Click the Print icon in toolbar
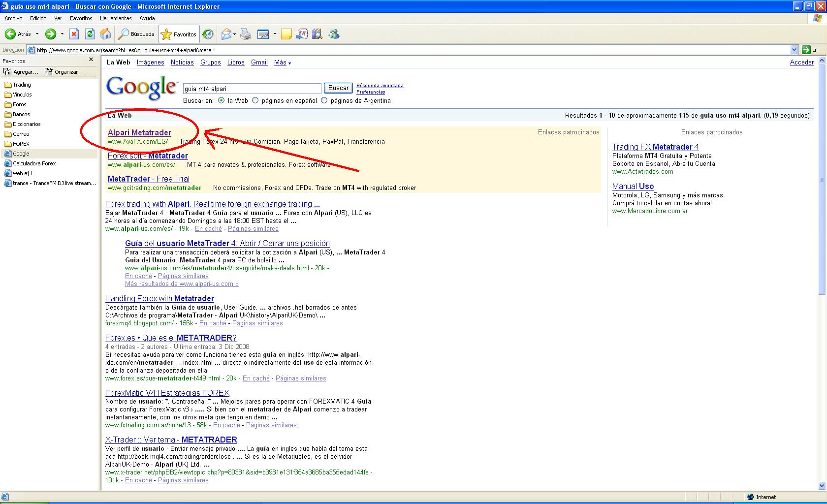 pos(246,34)
